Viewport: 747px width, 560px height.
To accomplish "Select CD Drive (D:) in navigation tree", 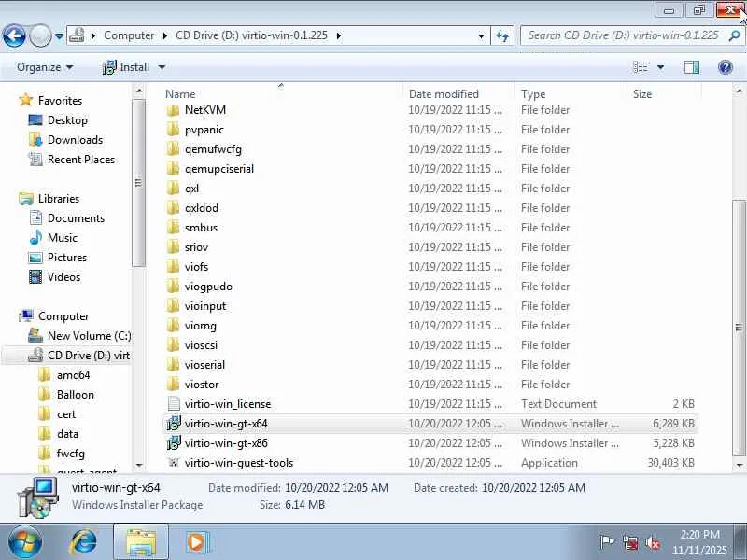I will (88, 356).
